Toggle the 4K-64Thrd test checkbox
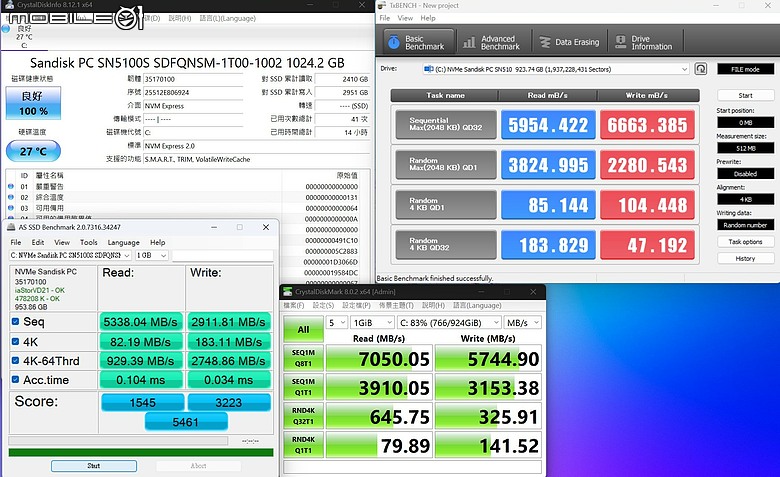780x477 pixels. pyautogui.click(x=15, y=361)
